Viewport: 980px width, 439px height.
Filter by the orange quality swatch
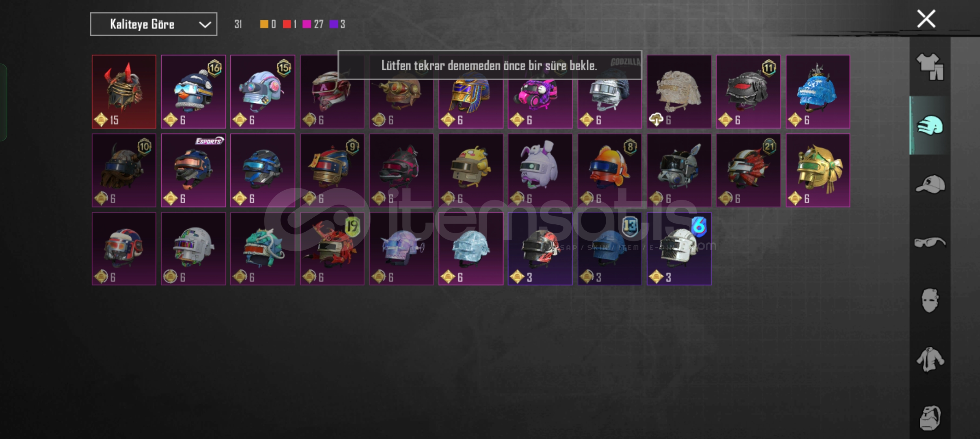tap(264, 24)
